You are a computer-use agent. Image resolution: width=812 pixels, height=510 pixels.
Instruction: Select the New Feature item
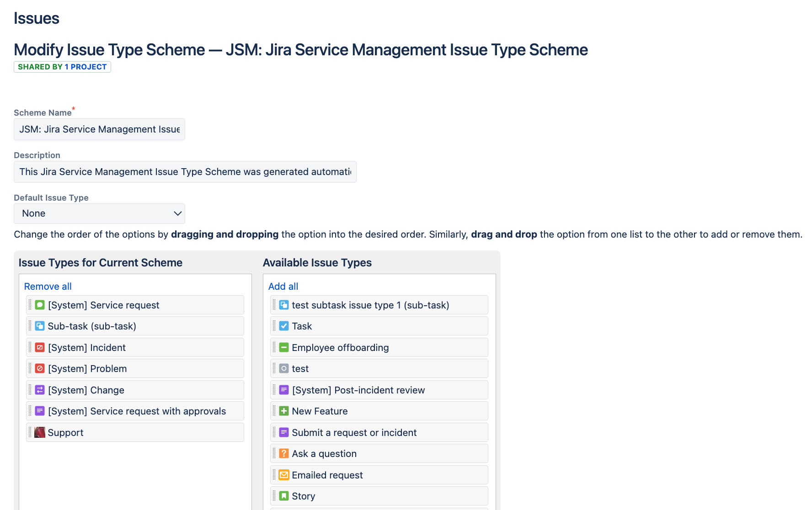pos(379,411)
